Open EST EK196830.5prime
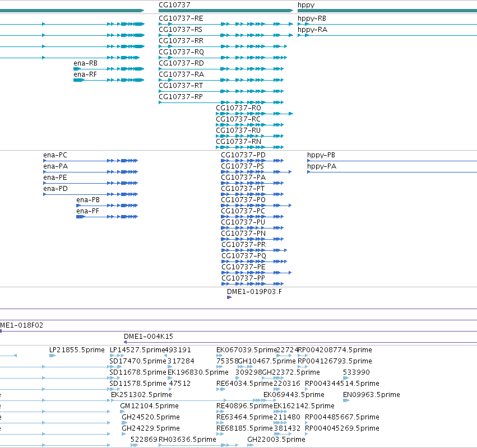The width and height of the screenshot is (477, 448). [x=198, y=372]
